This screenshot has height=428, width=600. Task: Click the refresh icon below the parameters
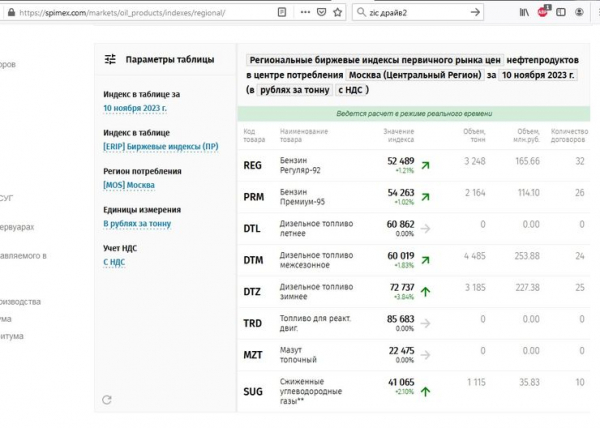coord(107,400)
